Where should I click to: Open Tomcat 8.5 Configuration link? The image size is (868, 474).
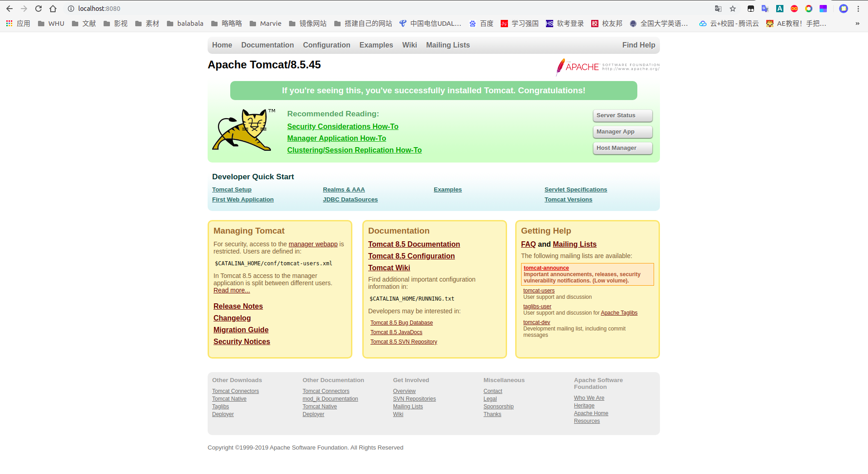[411, 256]
